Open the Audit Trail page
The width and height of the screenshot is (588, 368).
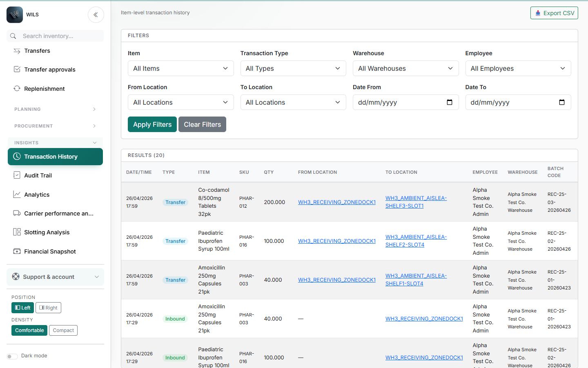55,175
